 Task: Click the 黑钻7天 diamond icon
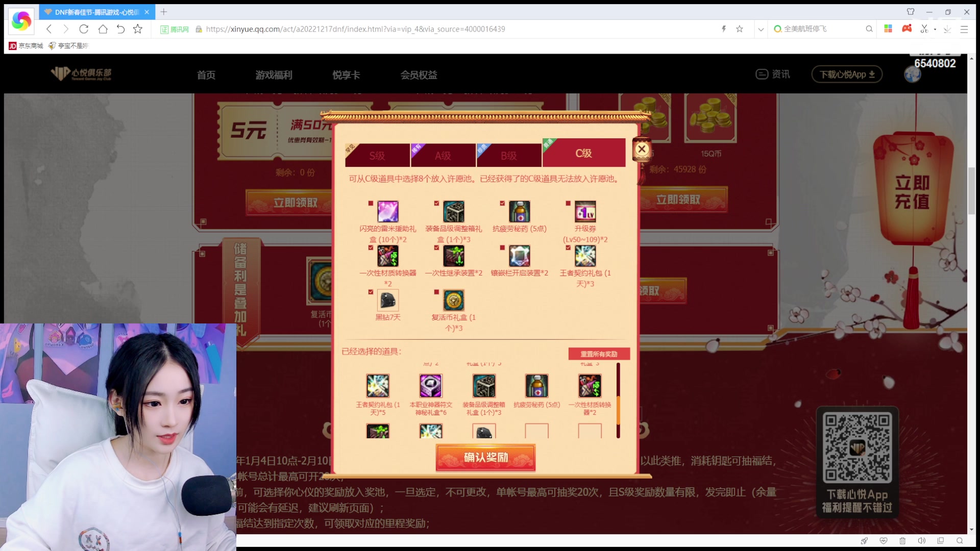388,300
